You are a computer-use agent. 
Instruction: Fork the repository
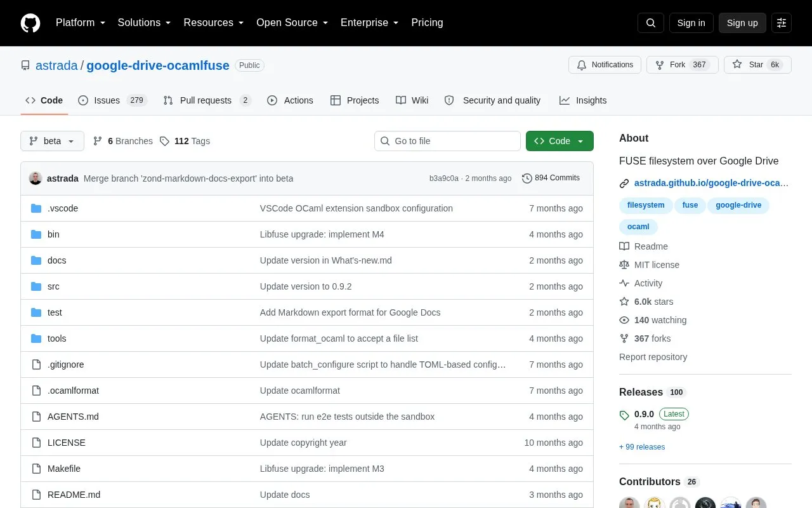tap(682, 65)
